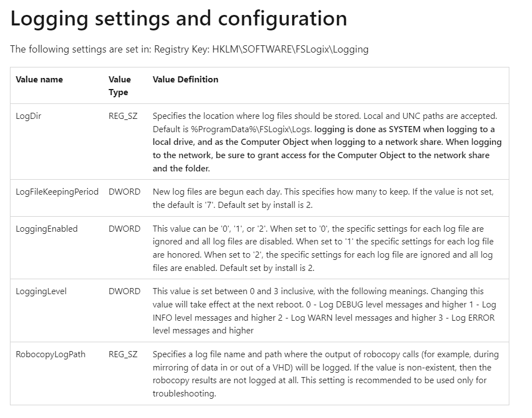
Task: Select the LogDir value name cell
Action: [29, 116]
